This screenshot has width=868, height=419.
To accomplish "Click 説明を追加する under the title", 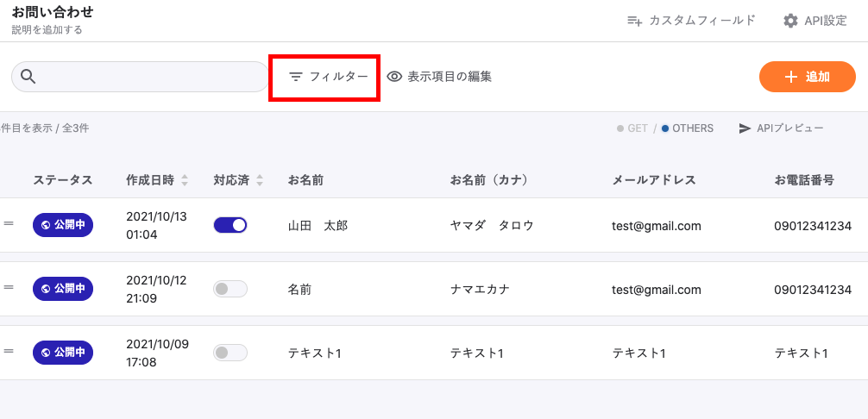I will click(47, 29).
